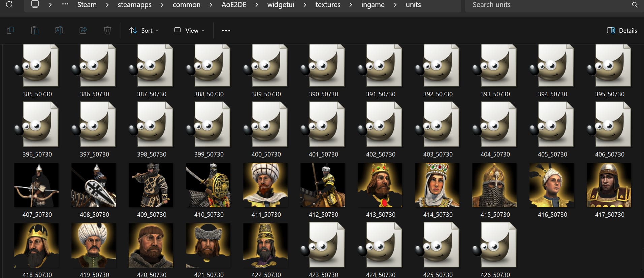This screenshot has width=644, height=278.
Task: Open the View dropdown menu
Action: tap(189, 30)
